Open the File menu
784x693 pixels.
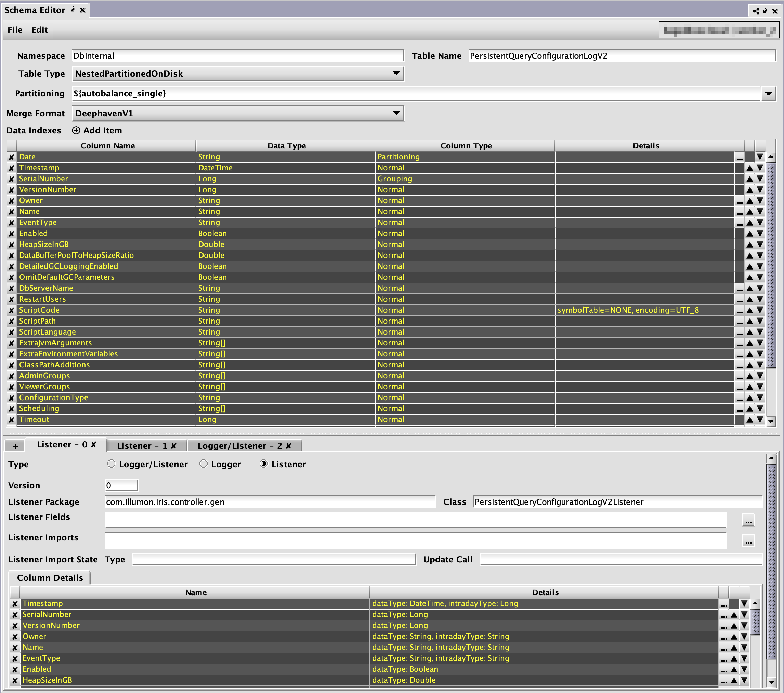point(15,30)
